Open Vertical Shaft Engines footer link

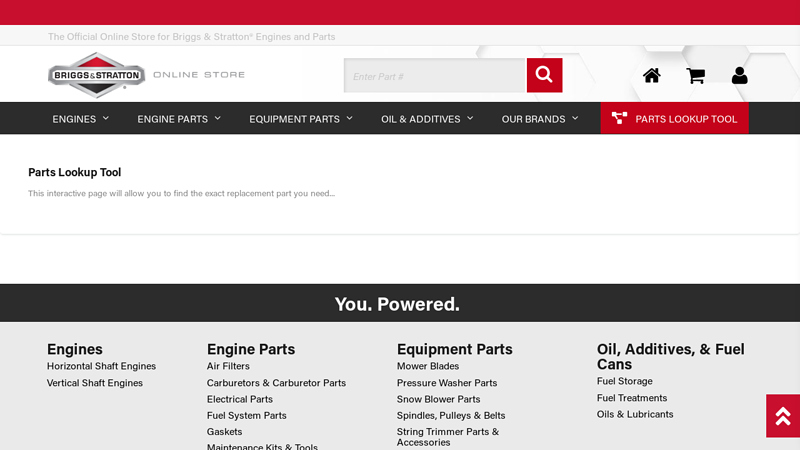click(95, 383)
